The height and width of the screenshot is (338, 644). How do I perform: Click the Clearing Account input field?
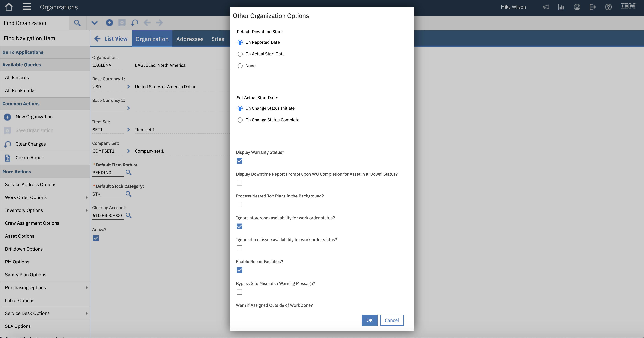tap(107, 215)
